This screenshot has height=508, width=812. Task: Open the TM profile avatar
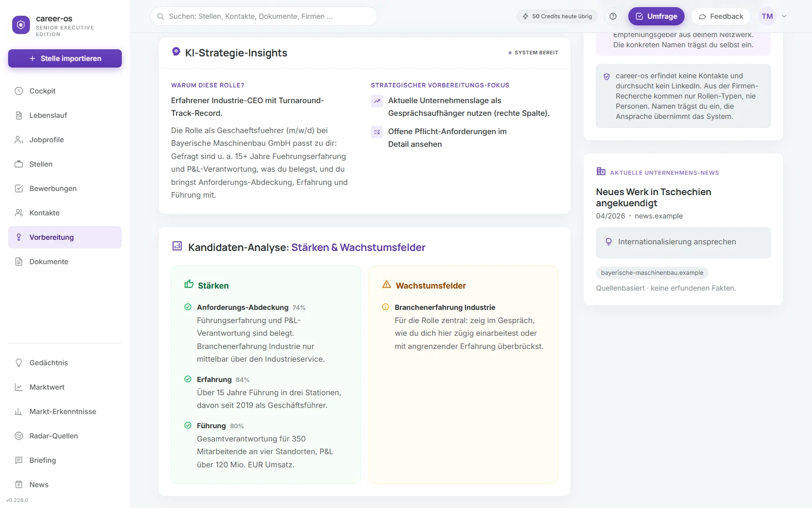(767, 16)
